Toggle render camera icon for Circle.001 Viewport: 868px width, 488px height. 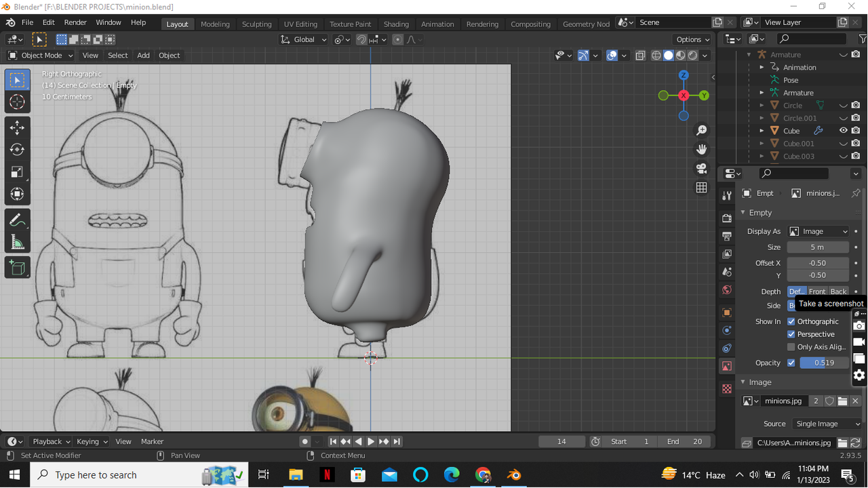(x=856, y=118)
